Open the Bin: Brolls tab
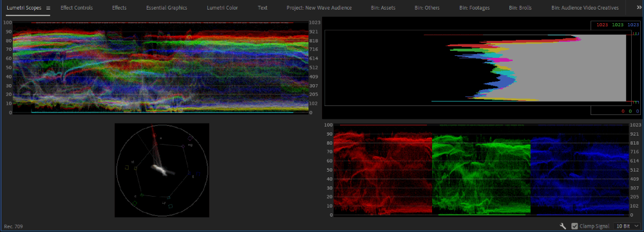This screenshot has height=232, width=644. click(520, 8)
